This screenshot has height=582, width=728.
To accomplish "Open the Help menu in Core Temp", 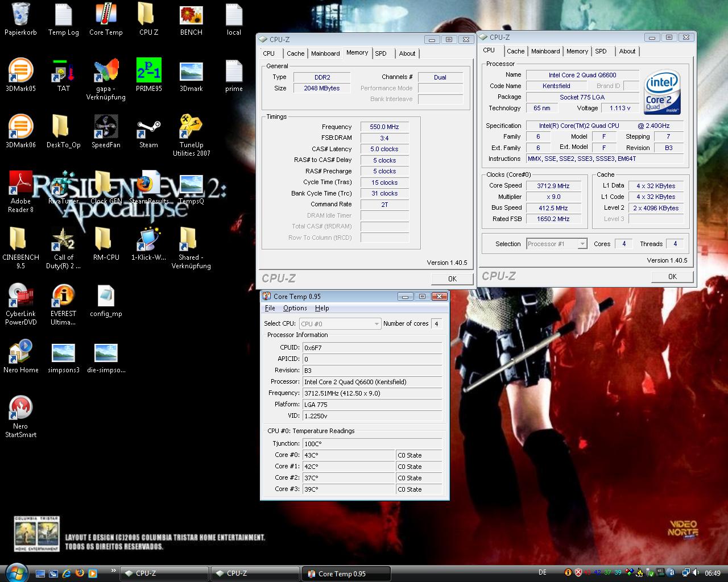I will pos(322,308).
